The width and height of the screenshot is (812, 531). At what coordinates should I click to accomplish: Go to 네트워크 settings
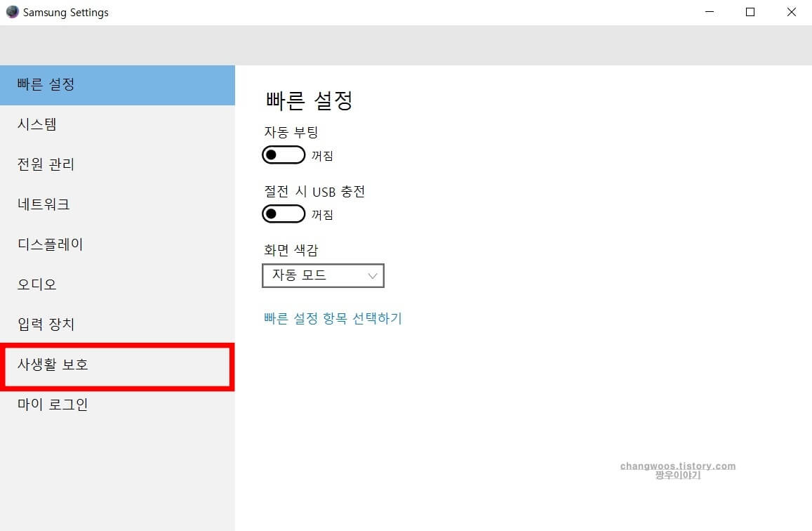117,204
